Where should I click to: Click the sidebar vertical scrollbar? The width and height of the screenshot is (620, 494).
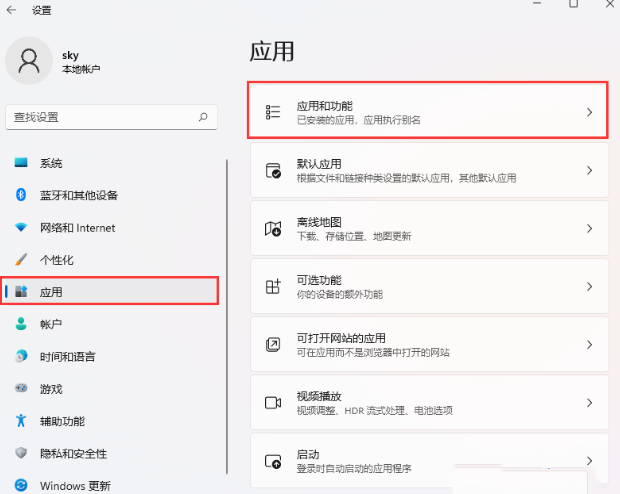coord(227,316)
